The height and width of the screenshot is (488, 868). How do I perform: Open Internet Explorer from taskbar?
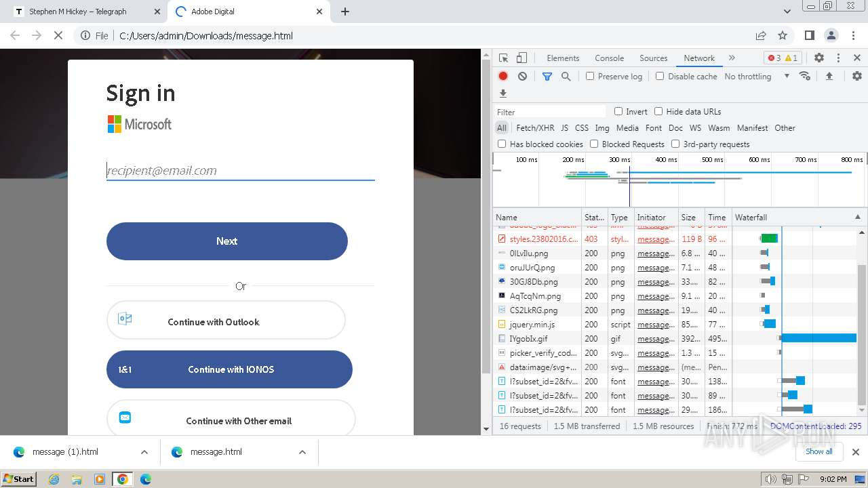click(54, 479)
